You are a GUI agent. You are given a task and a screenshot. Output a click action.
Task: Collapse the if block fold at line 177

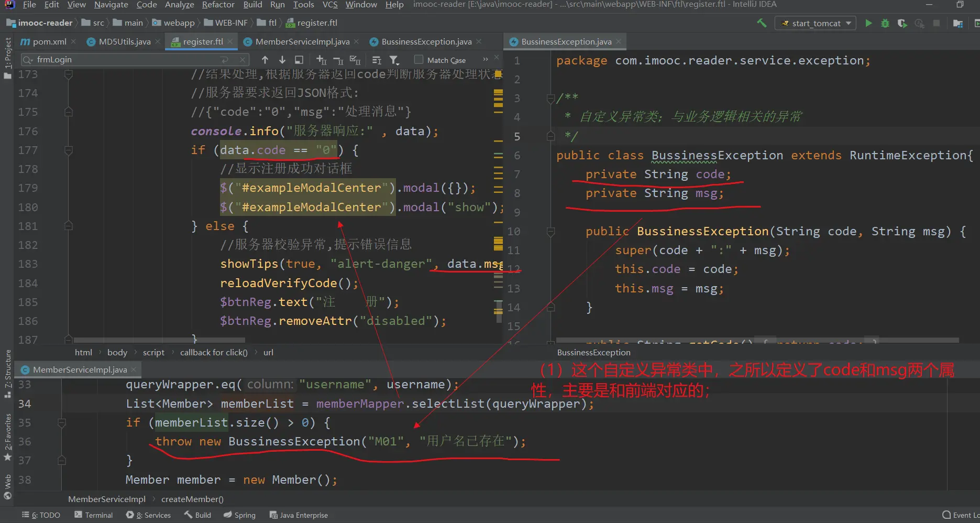pos(68,150)
